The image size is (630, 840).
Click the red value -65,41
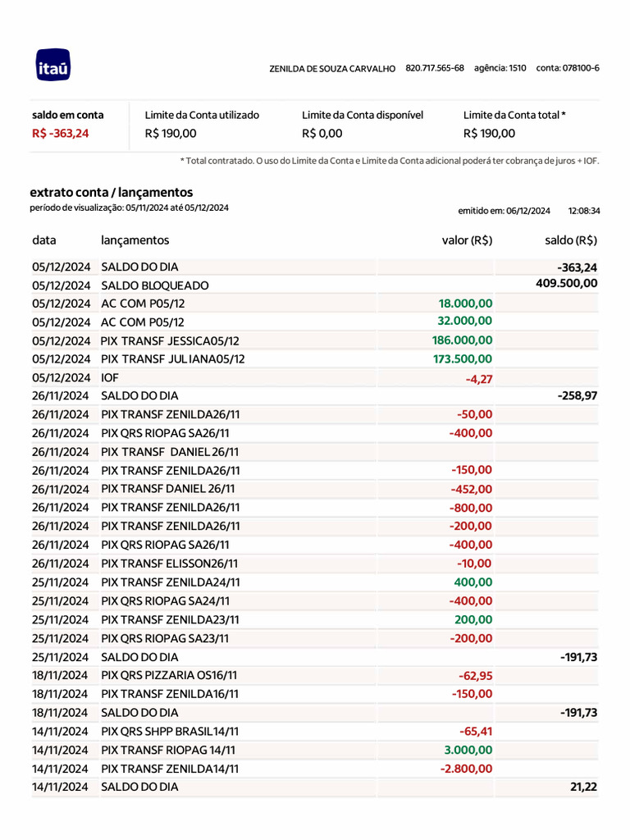476,732
